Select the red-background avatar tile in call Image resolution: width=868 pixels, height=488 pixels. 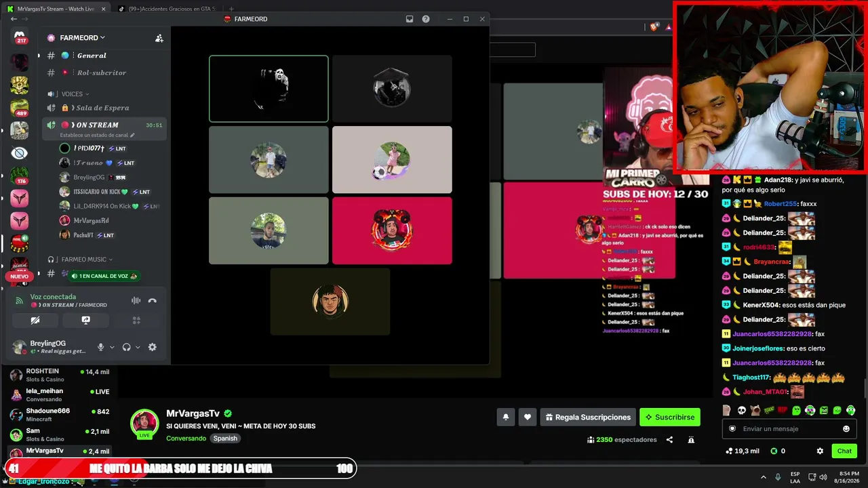pyautogui.click(x=392, y=230)
